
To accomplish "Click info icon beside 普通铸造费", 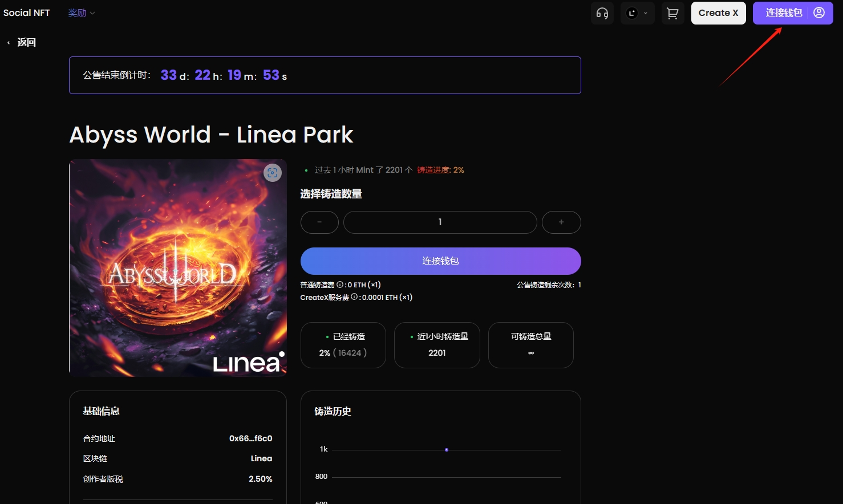I will tap(340, 284).
